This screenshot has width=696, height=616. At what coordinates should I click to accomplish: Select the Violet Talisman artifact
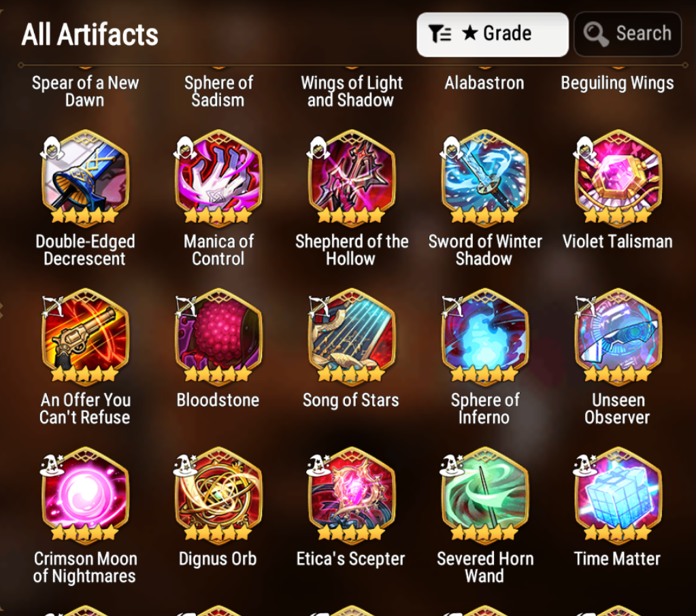pyautogui.click(x=618, y=177)
